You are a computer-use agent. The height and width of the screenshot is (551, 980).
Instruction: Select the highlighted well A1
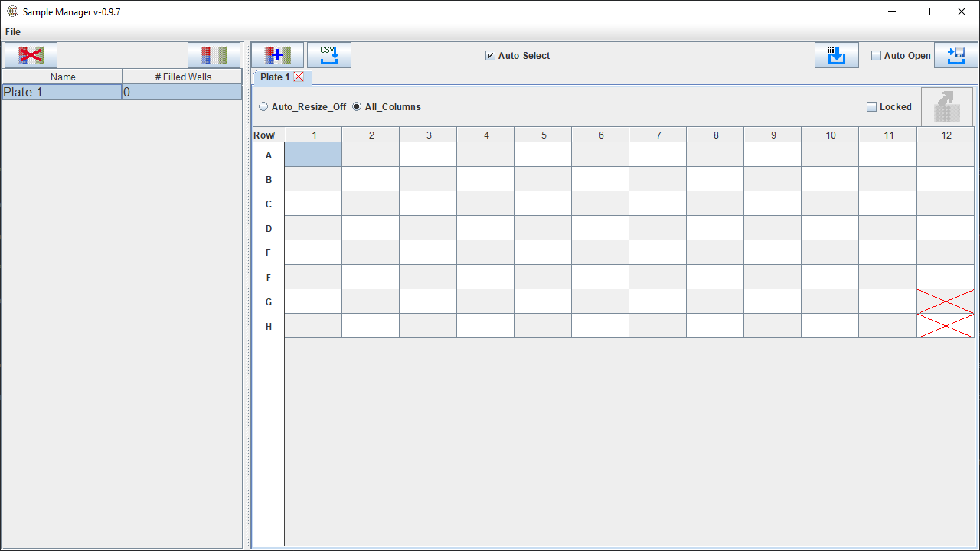click(x=313, y=155)
